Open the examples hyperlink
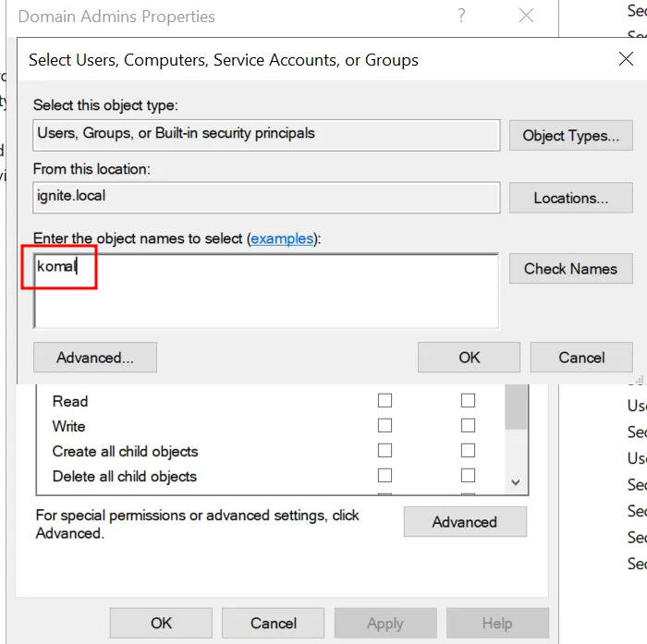This screenshot has height=644, width=647. coord(282,238)
